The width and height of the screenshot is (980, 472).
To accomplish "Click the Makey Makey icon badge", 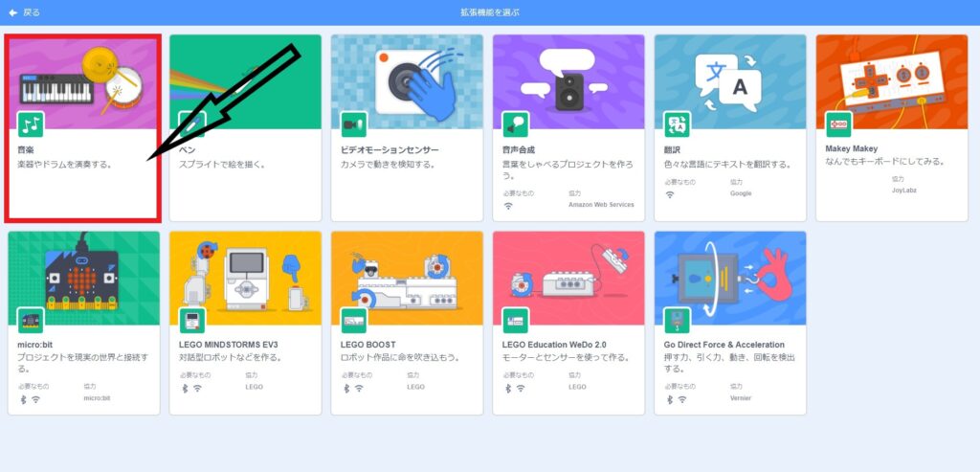I will click(838, 124).
